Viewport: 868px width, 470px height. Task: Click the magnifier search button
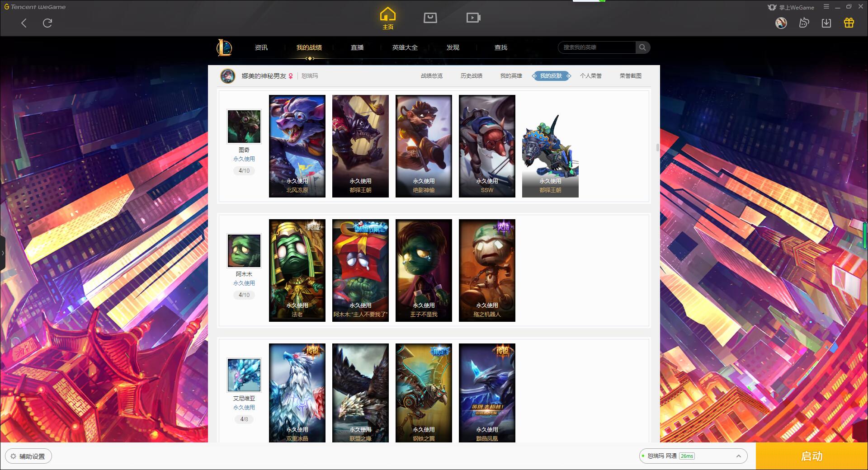(x=642, y=47)
